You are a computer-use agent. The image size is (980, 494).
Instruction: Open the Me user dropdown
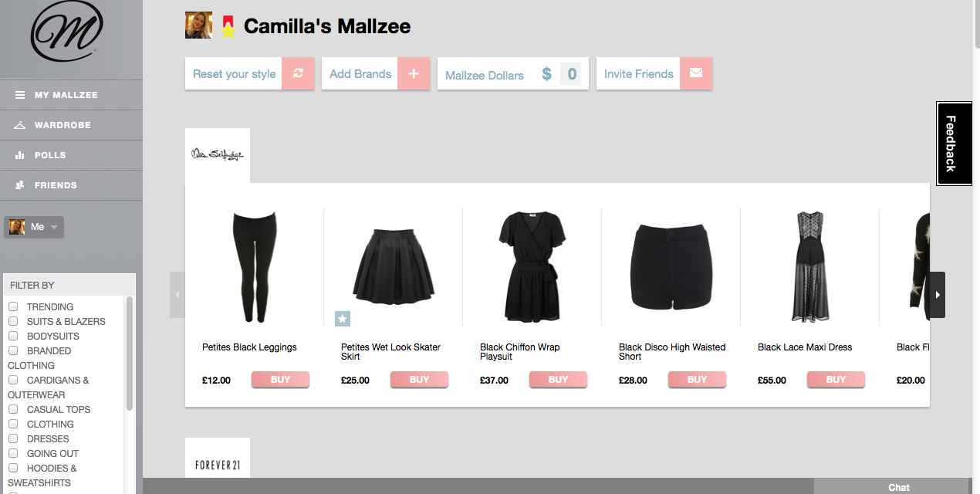pyautogui.click(x=34, y=227)
